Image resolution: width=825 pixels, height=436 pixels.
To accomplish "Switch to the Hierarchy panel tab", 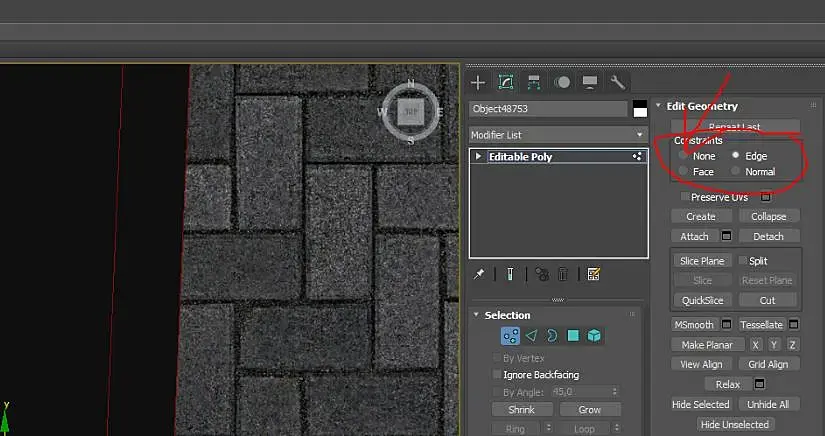I will 534,82.
